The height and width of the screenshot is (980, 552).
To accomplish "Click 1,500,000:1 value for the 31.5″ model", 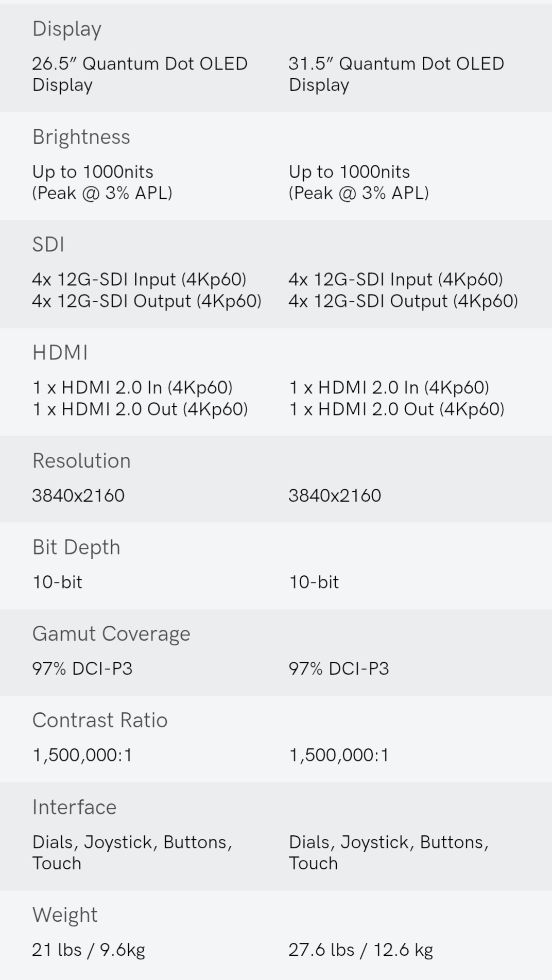I will pyautogui.click(x=339, y=755).
